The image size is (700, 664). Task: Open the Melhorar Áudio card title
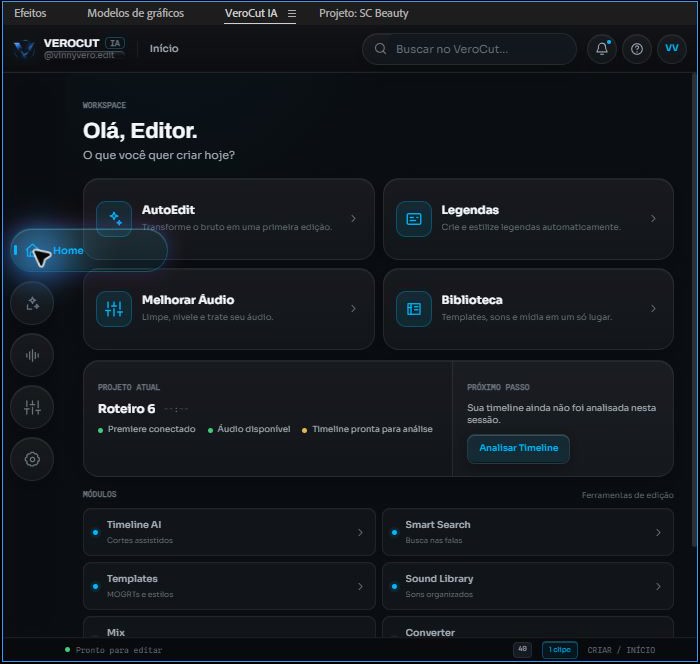pos(188,300)
